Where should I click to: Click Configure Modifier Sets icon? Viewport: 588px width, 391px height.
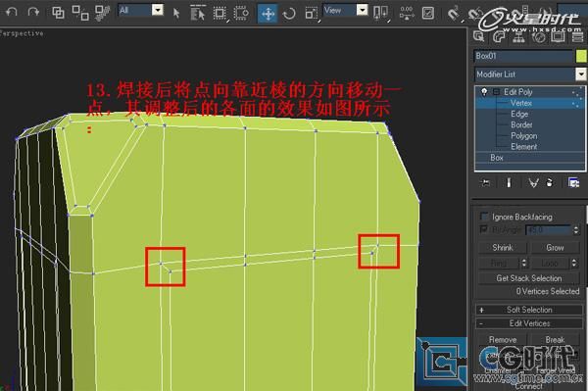pyautogui.click(x=573, y=183)
